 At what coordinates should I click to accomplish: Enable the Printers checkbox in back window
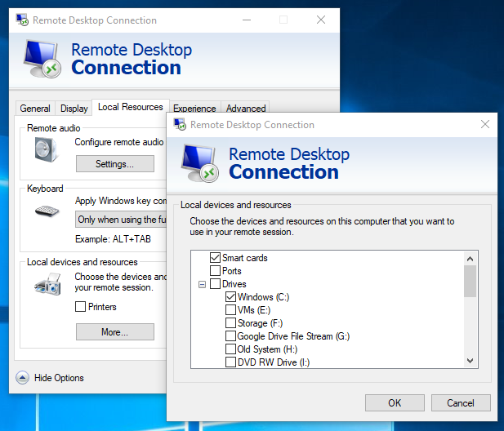(x=80, y=306)
